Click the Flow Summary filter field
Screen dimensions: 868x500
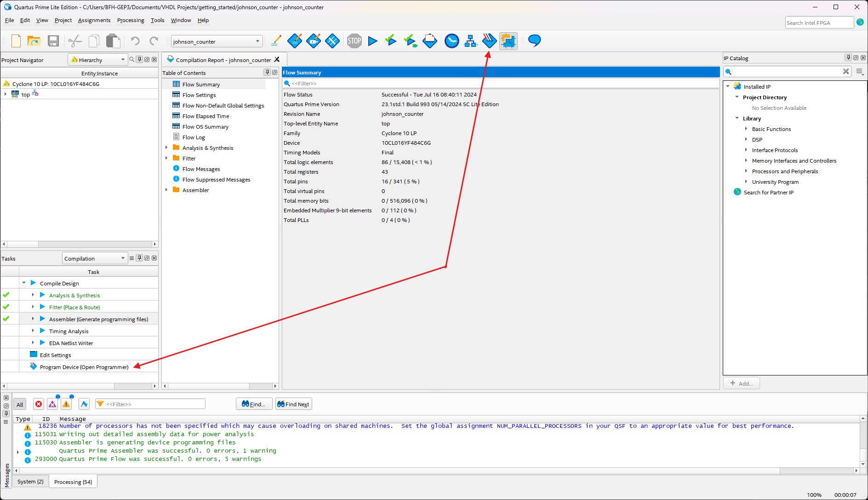[x=501, y=83]
